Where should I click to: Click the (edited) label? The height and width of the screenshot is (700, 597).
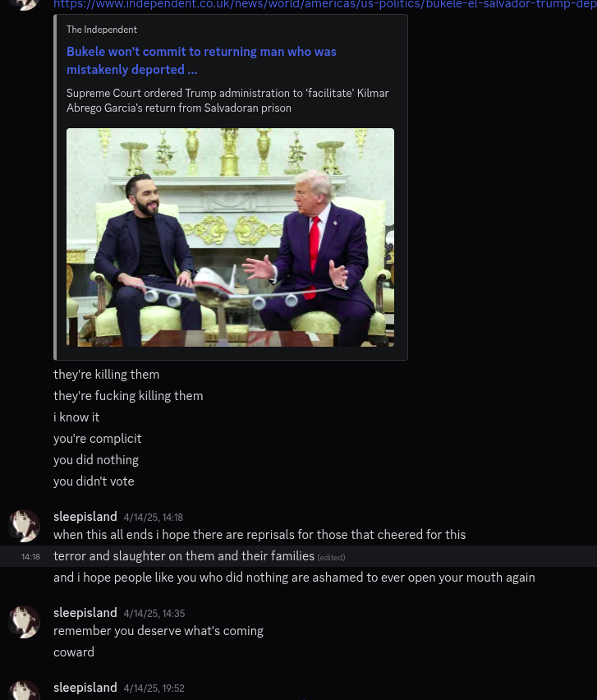tap(331, 558)
